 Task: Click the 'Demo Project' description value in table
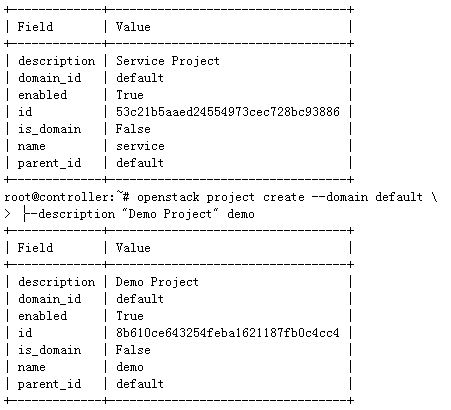157,282
